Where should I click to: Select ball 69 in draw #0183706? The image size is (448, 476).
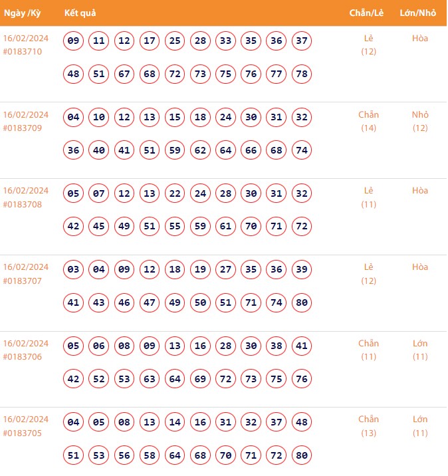coord(201,379)
